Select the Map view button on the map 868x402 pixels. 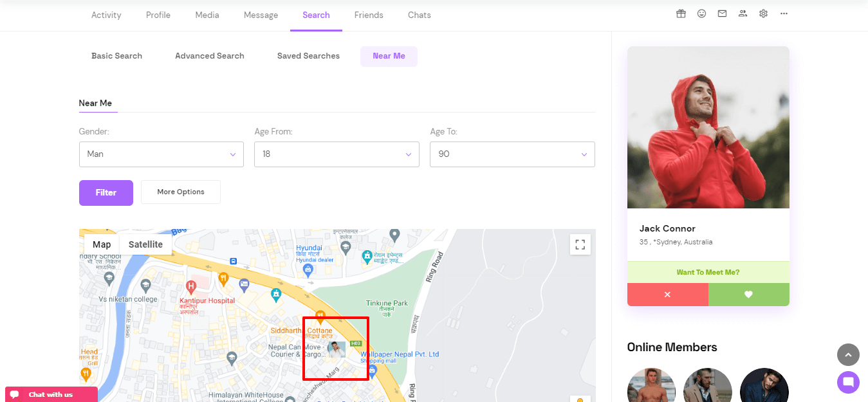coord(102,244)
